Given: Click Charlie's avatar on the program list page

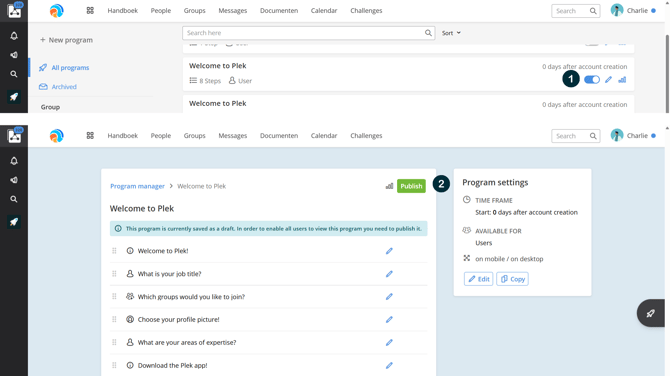Looking at the screenshot, I should coord(617,10).
